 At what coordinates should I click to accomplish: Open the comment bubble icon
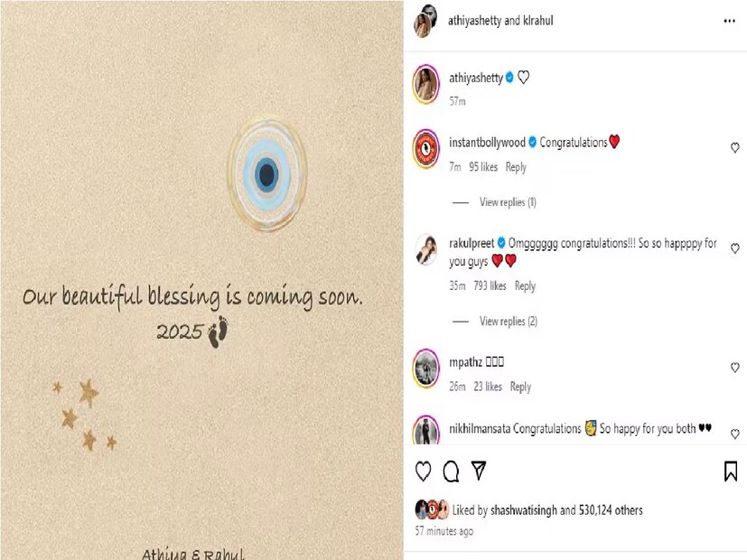pyautogui.click(x=451, y=471)
